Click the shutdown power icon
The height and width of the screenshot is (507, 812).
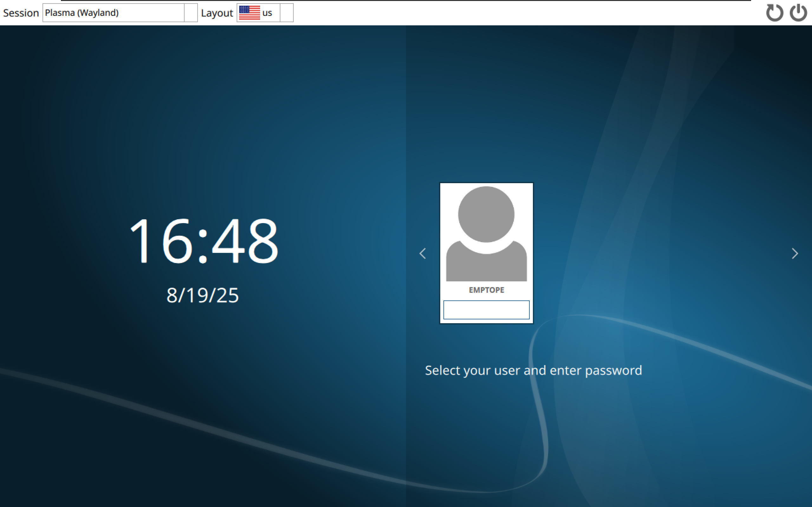pyautogui.click(x=798, y=13)
